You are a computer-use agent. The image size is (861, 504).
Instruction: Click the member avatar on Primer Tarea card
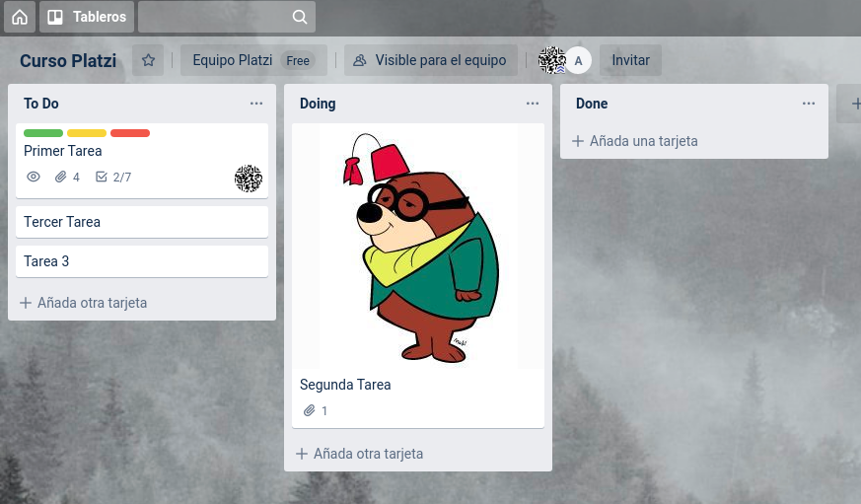tap(249, 179)
